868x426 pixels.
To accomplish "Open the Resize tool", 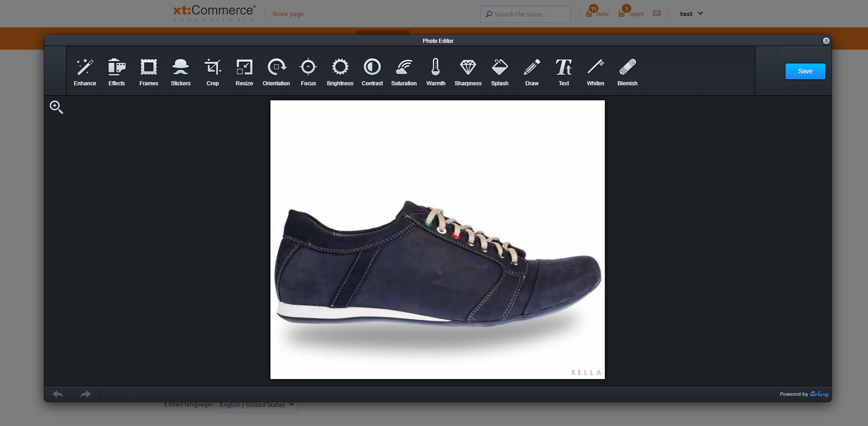I will pos(244,72).
